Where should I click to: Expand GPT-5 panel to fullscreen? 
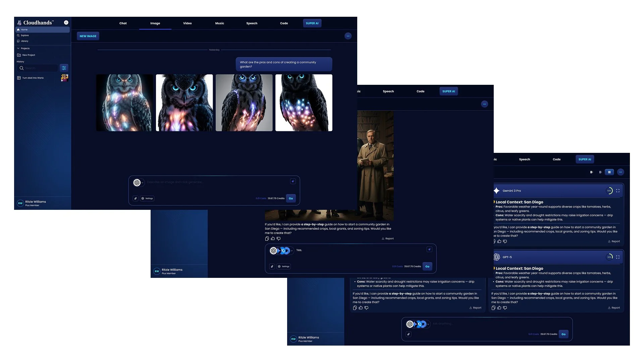pos(618,257)
